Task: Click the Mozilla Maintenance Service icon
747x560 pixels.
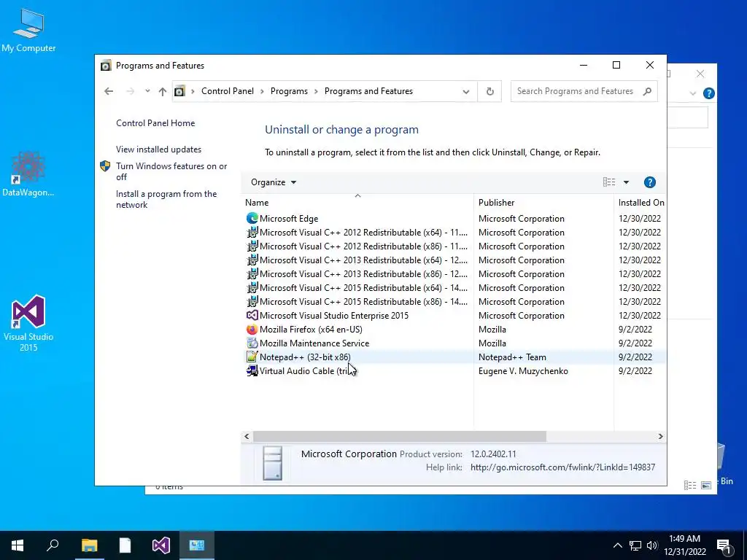Action: coord(252,343)
